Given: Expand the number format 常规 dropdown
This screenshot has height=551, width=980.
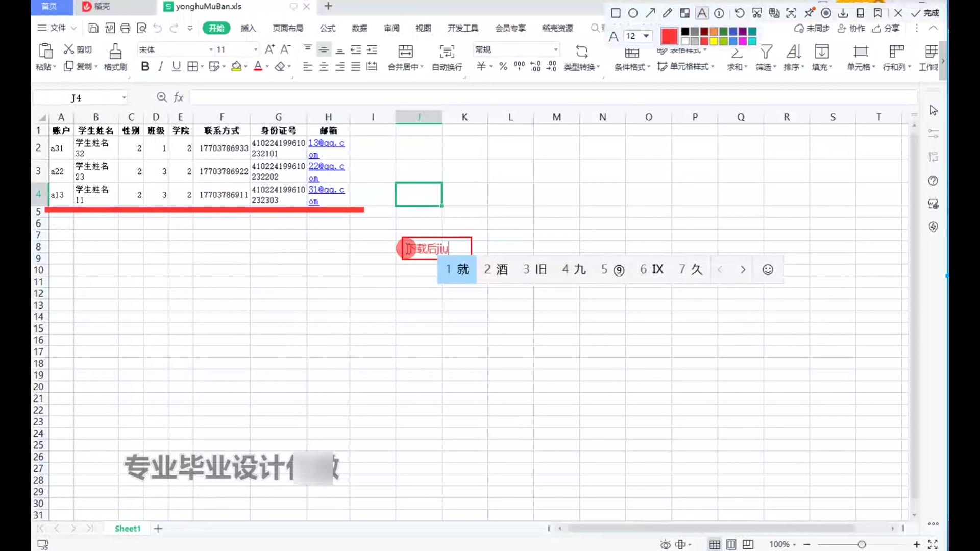Looking at the screenshot, I should (x=556, y=49).
